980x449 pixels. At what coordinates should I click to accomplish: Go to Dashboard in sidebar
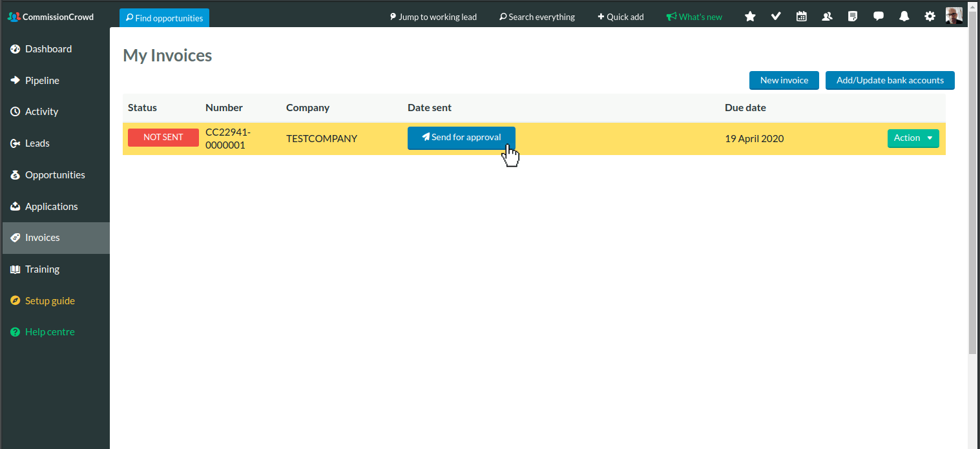[x=48, y=49]
